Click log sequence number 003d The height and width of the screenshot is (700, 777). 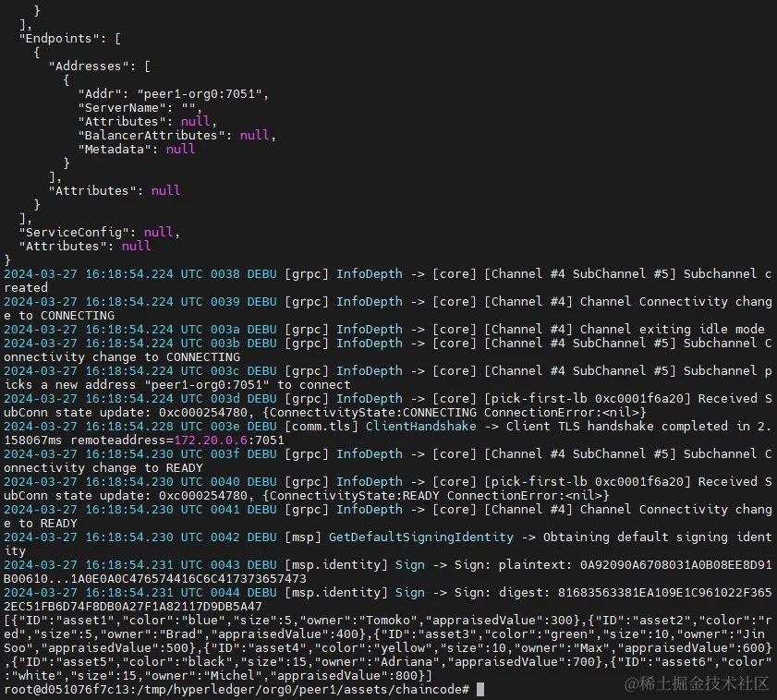tap(225, 399)
